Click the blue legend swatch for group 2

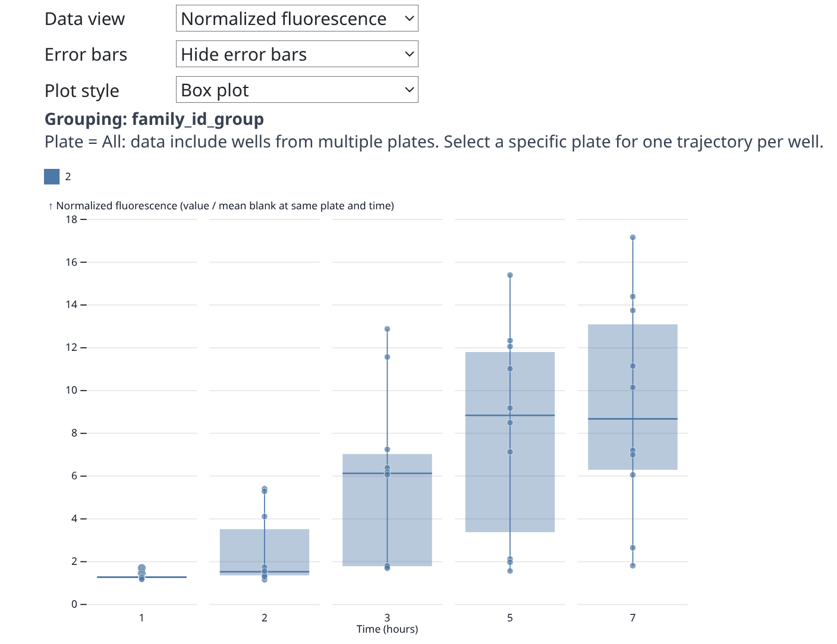(52, 177)
